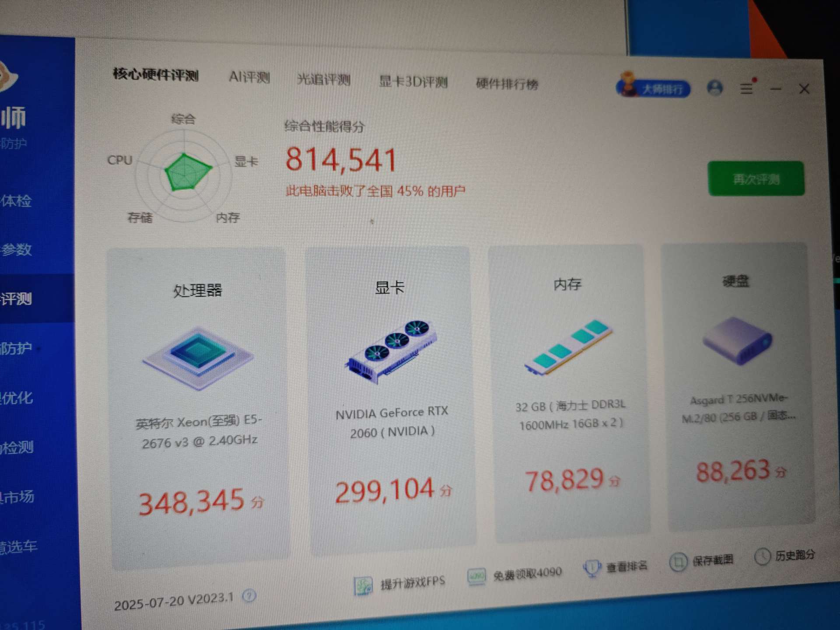
Task: Click the hard disk illustration
Action: click(738, 340)
